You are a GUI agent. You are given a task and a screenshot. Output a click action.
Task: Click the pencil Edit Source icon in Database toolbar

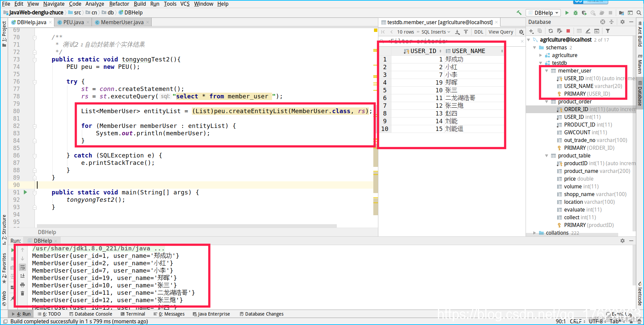point(588,31)
